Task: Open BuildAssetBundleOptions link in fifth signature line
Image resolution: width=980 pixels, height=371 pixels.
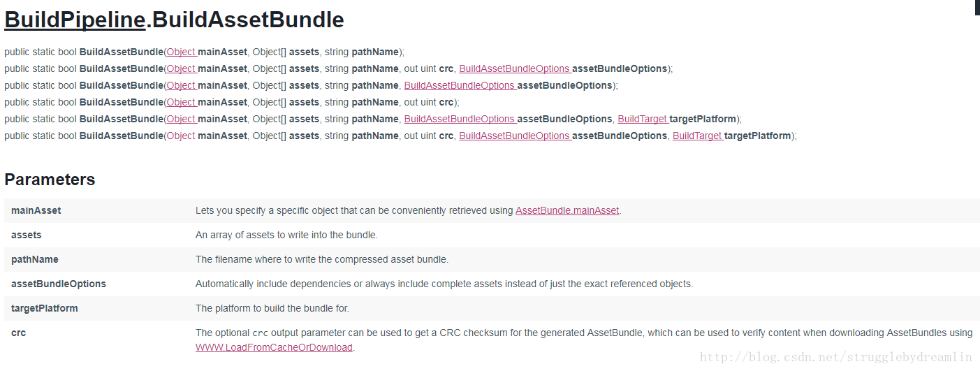Action: coord(460,119)
